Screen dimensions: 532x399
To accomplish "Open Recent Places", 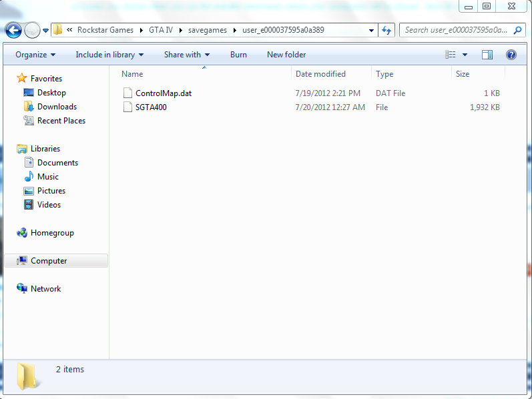I will click(x=61, y=121).
